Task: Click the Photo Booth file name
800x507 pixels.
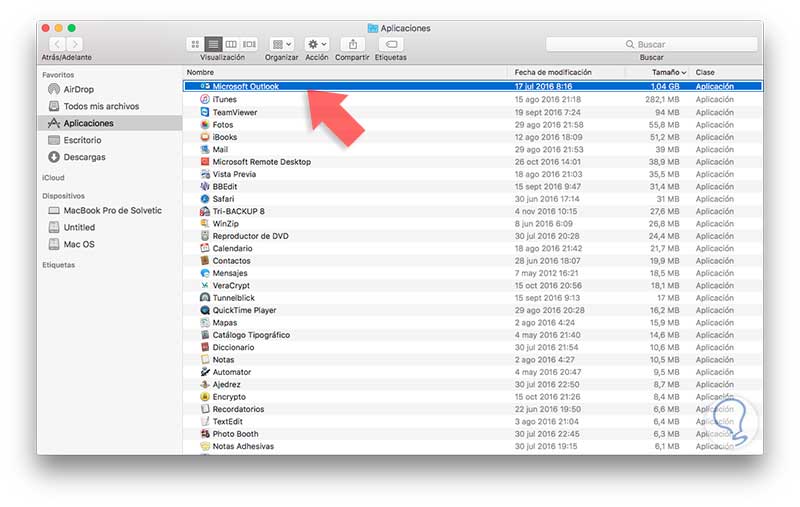Action: pyautogui.click(x=235, y=434)
